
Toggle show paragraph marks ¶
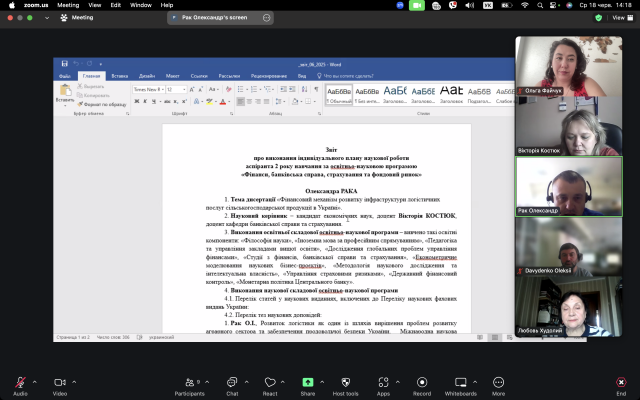click(316, 89)
